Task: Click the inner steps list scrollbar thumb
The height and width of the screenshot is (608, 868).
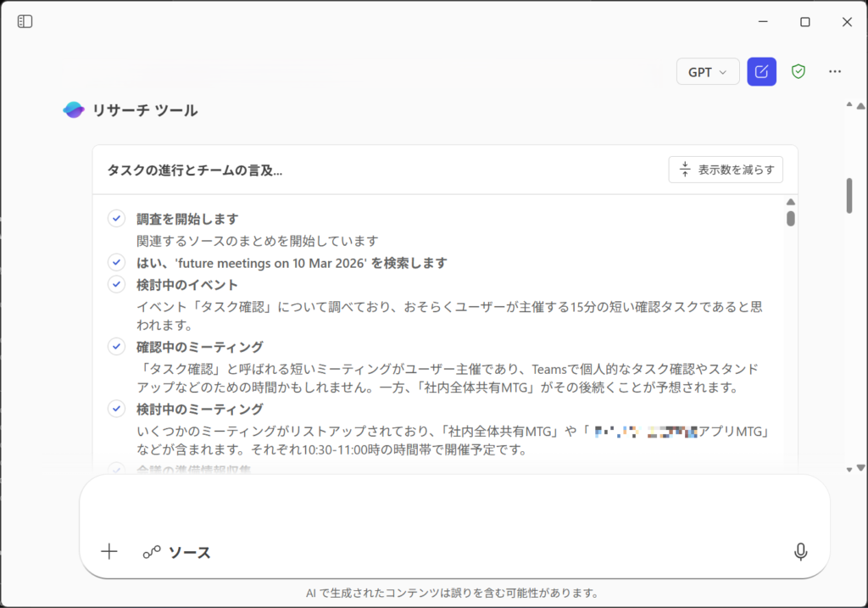Action: pos(791,218)
